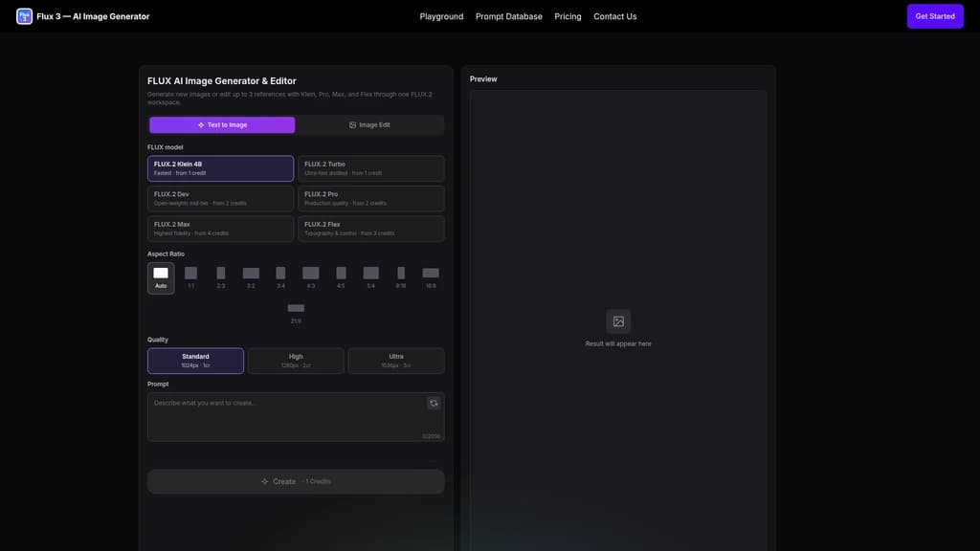Set quality to Ultra
The image size is (980, 551).
[x=396, y=361]
